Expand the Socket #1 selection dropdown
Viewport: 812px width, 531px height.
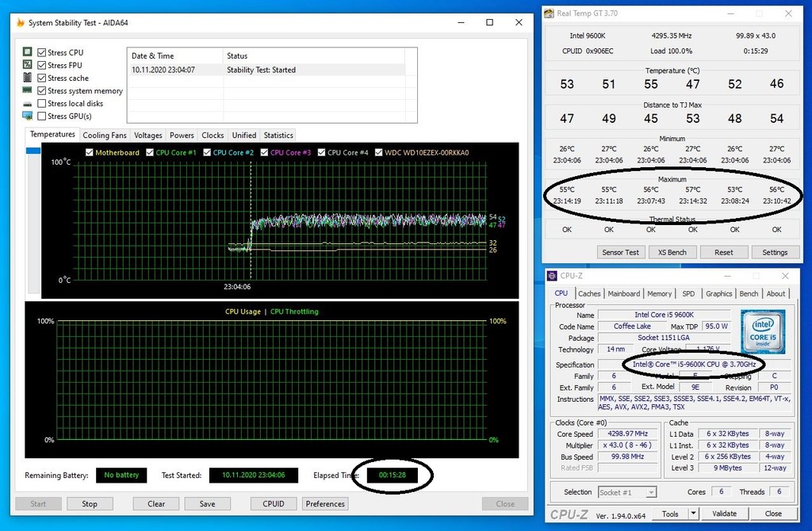click(650, 492)
